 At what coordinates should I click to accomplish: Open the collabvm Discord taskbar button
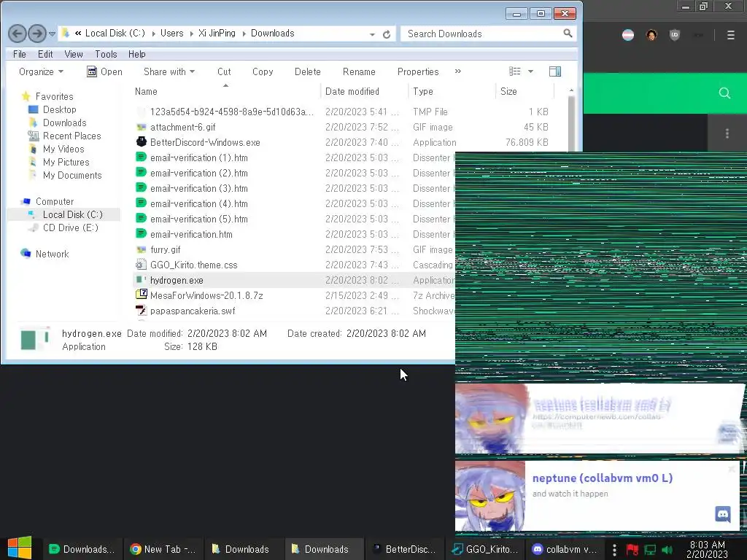point(565,549)
